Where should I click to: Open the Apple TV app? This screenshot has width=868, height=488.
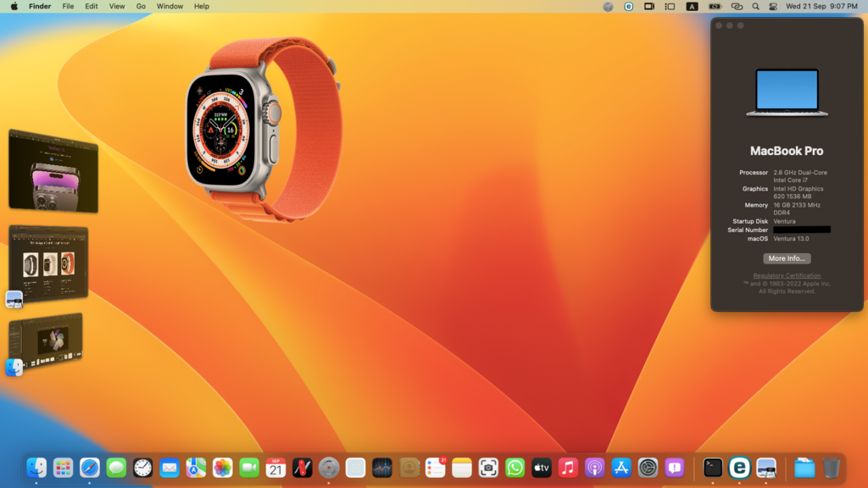[x=542, y=467]
